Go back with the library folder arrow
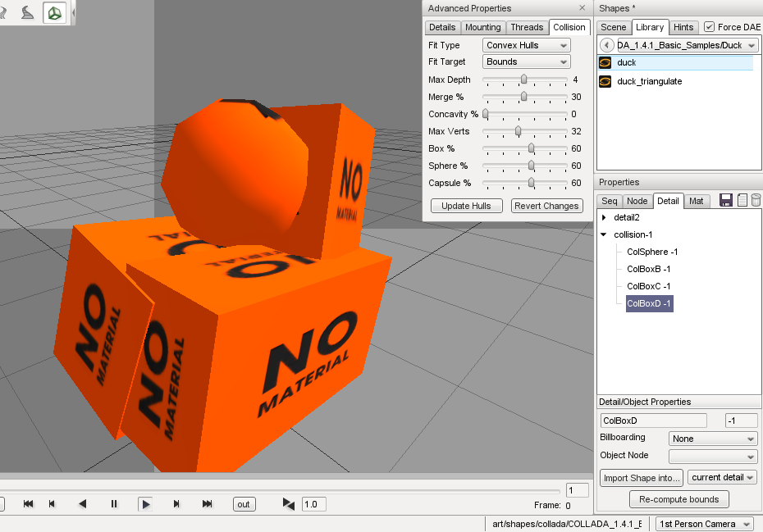763x532 pixels. [x=607, y=45]
